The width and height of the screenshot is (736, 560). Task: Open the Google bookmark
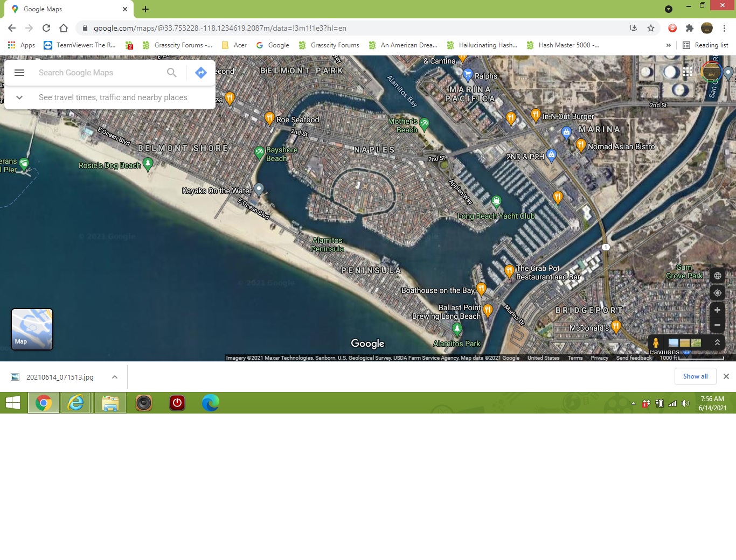point(273,45)
